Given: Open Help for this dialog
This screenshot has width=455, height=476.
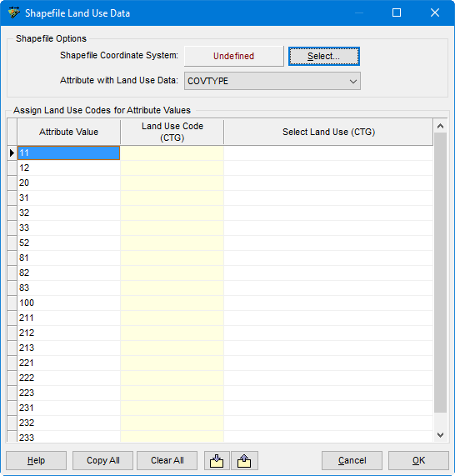Looking at the screenshot, I should click(36, 460).
